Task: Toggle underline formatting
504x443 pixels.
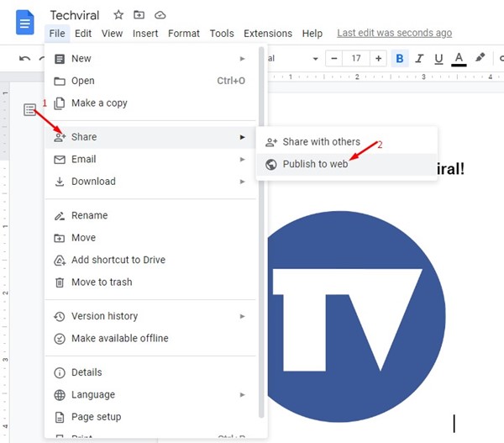Action: coord(438,59)
